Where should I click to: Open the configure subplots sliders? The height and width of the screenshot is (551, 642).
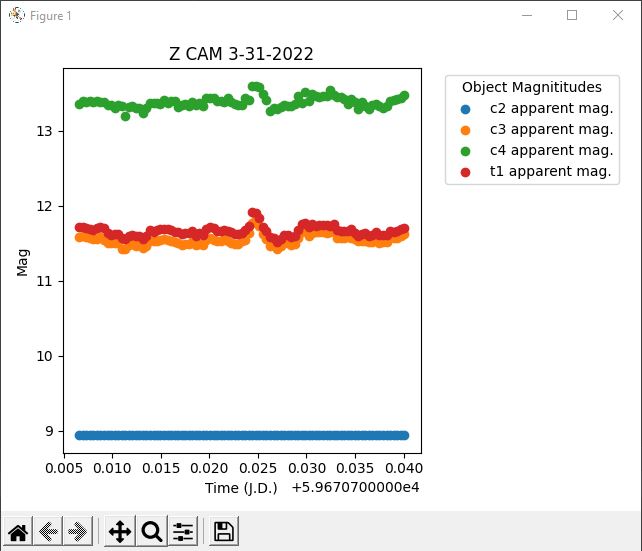pyautogui.click(x=183, y=531)
